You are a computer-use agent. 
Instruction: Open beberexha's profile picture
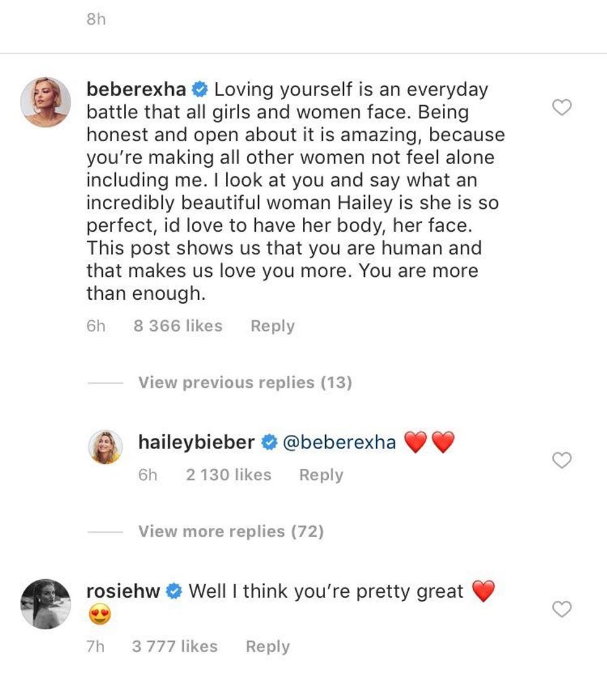[x=45, y=102]
